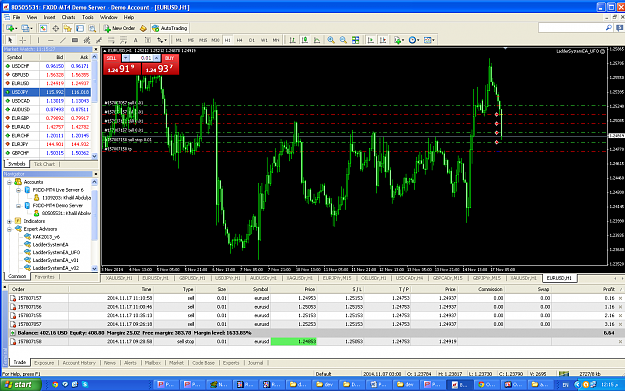The height and width of the screenshot is (391, 625).
Task: Collapse FXDD-MT4 Demo Server node
Action: click(18, 206)
